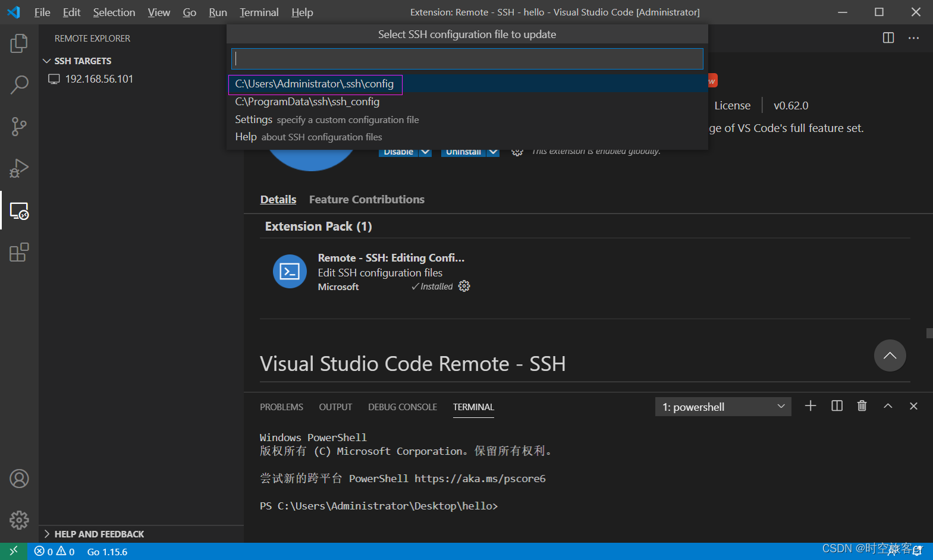Split the terminal pane

click(x=837, y=406)
